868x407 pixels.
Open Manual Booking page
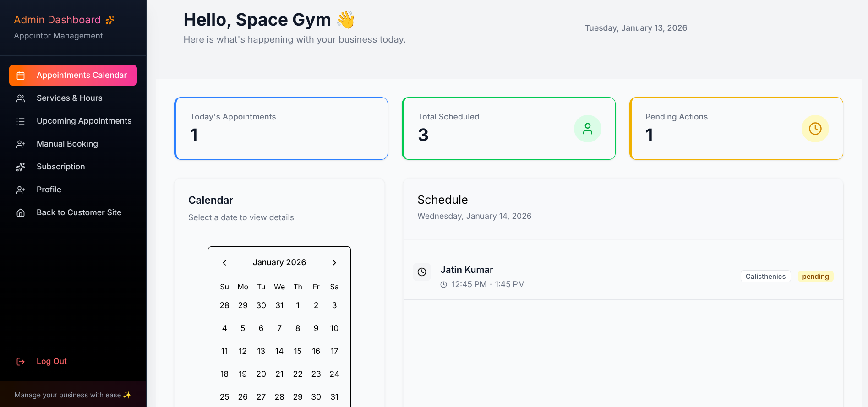click(x=73, y=144)
